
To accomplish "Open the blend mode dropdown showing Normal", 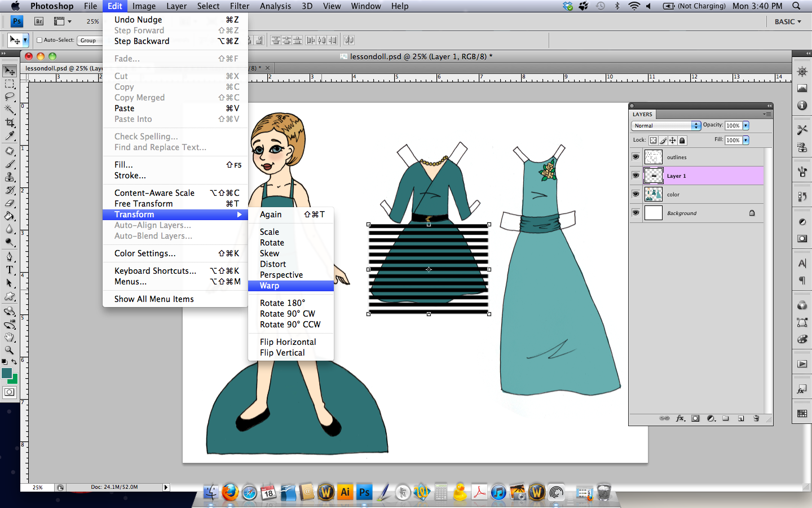I will [666, 125].
